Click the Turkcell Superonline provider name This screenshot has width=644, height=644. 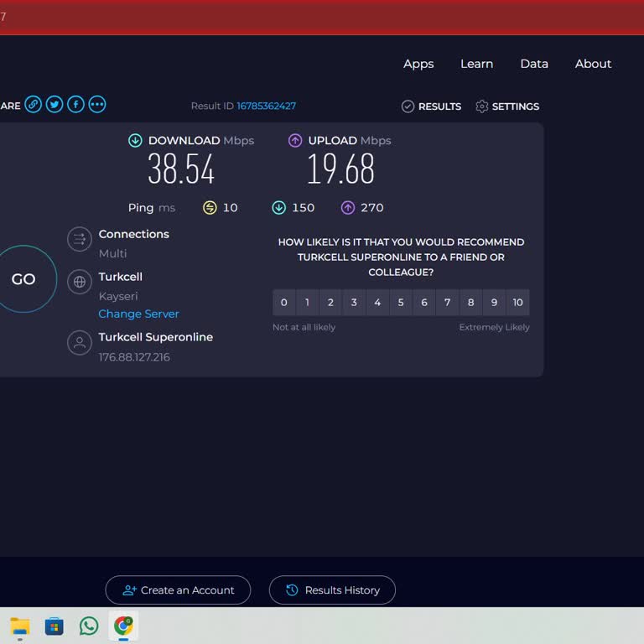(156, 337)
